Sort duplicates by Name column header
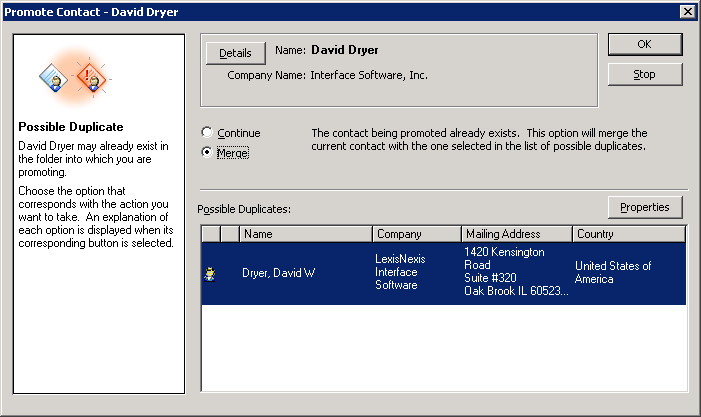701x417 pixels. (305, 234)
